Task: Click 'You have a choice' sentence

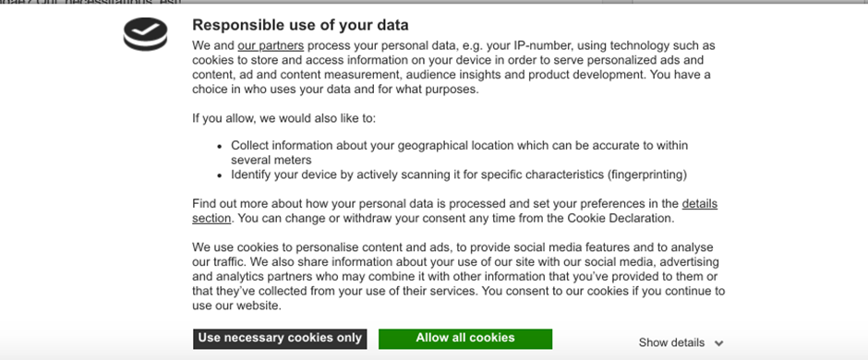Action: pos(452,82)
